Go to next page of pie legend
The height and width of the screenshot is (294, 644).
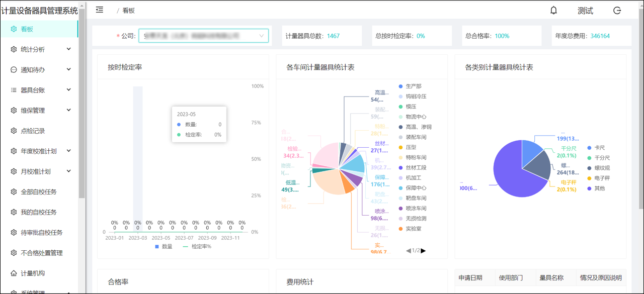(x=423, y=250)
